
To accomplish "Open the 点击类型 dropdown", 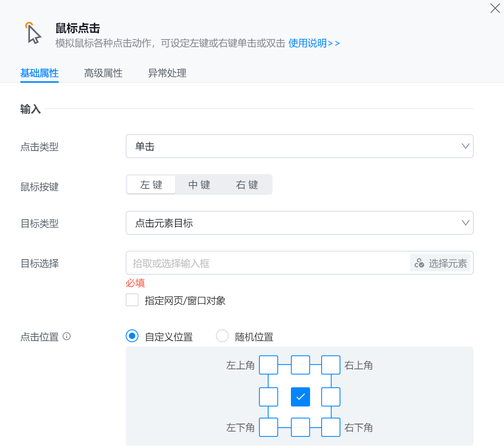I will [299, 146].
